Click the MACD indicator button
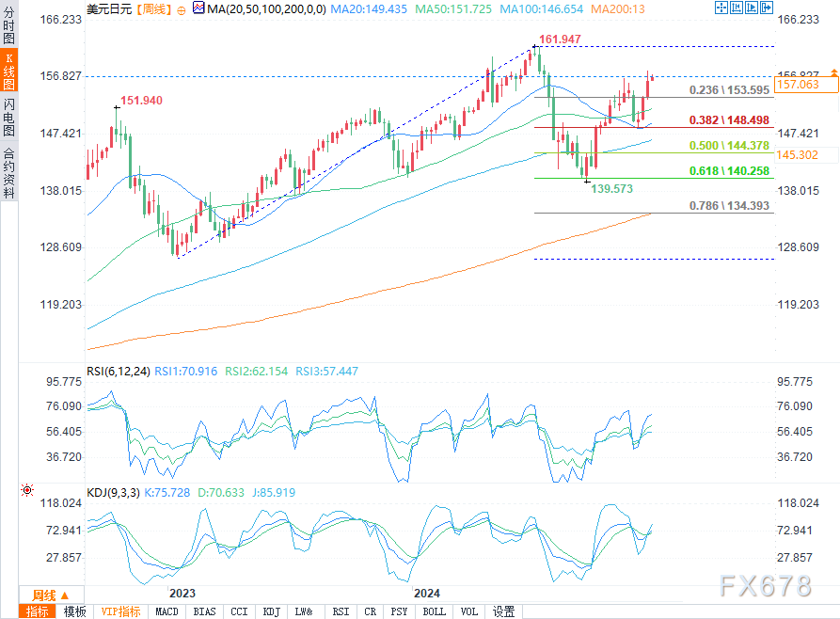This screenshot has width=840, height=619. point(166,611)
